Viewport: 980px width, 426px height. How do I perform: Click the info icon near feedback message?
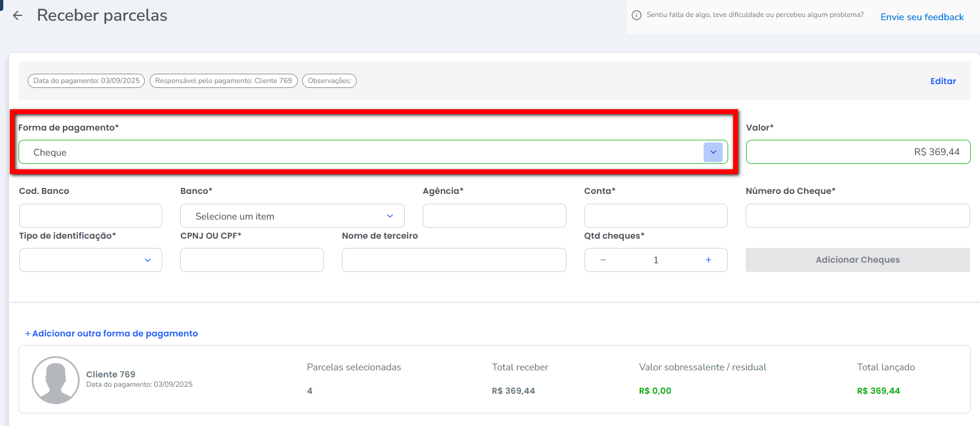pyautogui.click(x=636, y=15)
